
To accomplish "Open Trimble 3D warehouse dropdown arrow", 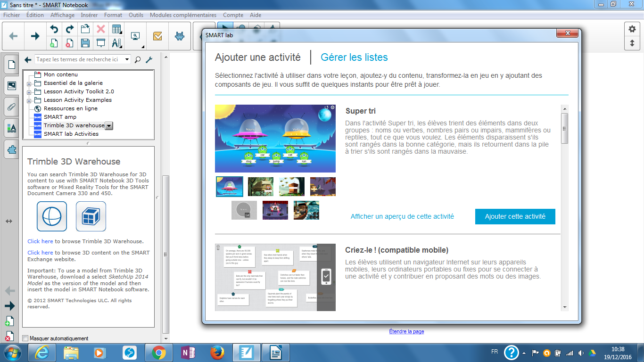I will (x=109, y=126).
